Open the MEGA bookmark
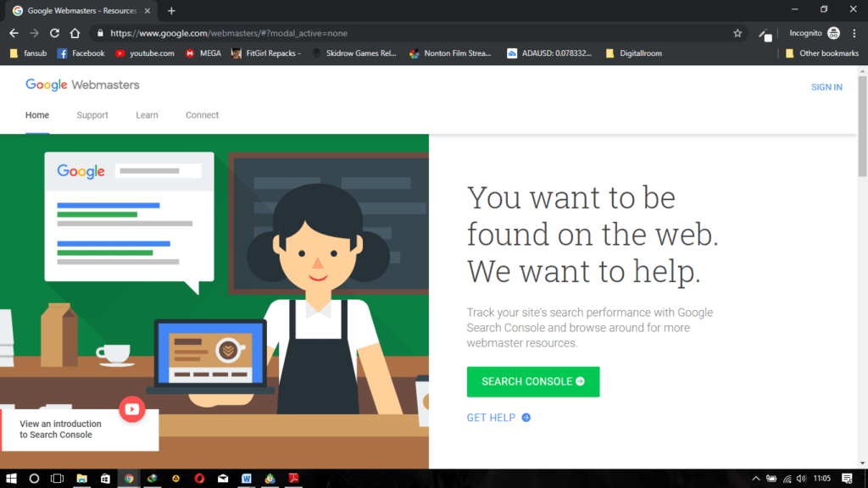868x488 pixels. (x=203, y=53)
